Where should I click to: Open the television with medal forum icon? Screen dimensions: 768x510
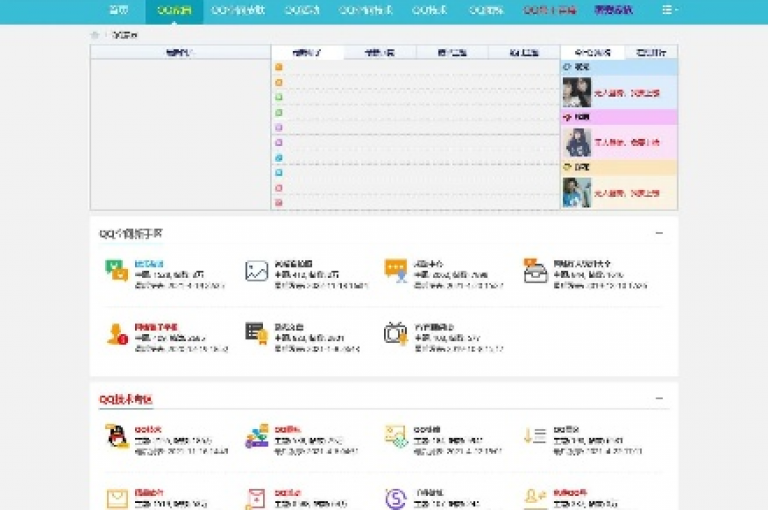coord(396,333)
